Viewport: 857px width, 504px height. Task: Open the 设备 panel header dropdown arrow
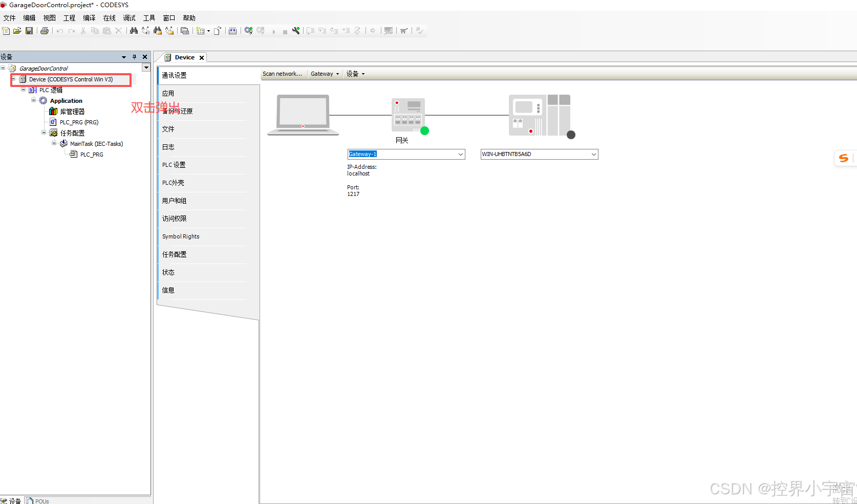point(124,57)
